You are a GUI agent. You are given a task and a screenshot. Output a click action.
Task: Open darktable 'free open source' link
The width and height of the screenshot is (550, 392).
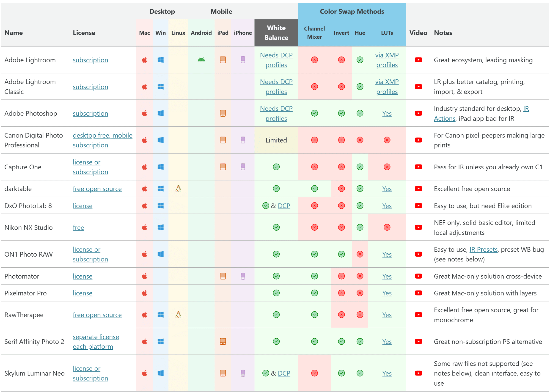coord(97,189)
